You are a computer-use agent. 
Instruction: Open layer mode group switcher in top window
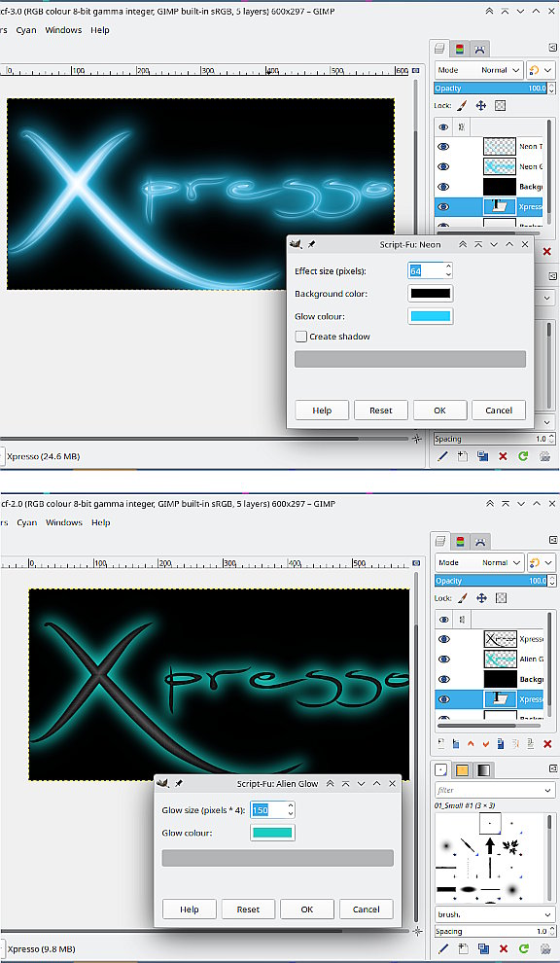click(541, 70)
